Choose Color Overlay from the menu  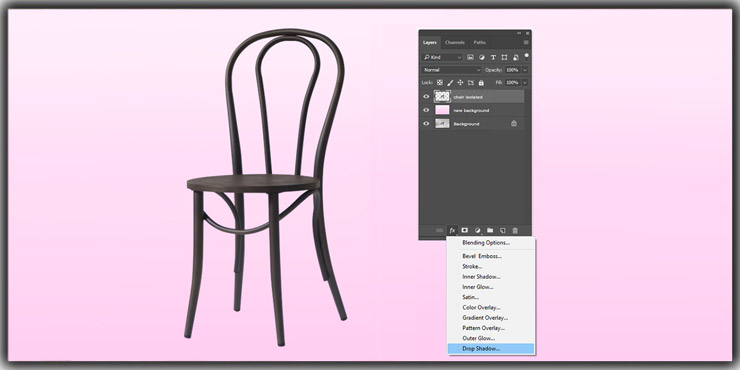tap(491, 308)
